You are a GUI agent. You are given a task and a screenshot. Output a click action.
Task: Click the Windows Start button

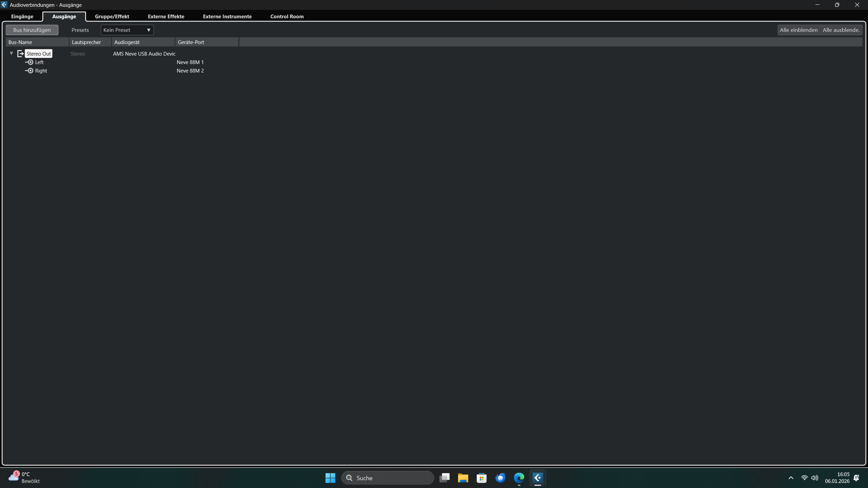[330, 478]
